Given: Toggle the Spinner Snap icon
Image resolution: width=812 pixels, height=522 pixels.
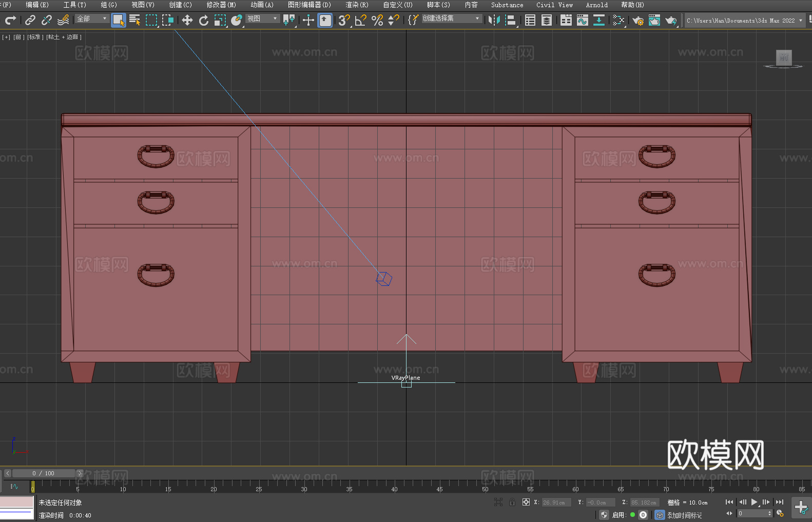Looking at the screenshot, I should [394, 20].
